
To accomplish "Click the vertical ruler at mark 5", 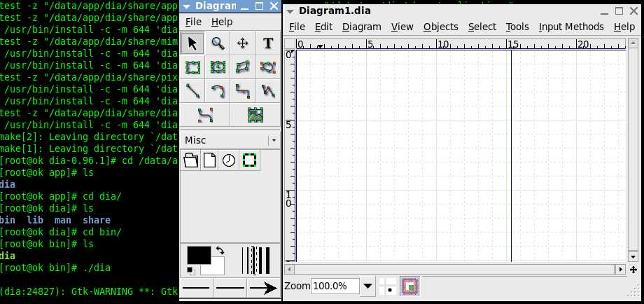I will pos(288,125).
